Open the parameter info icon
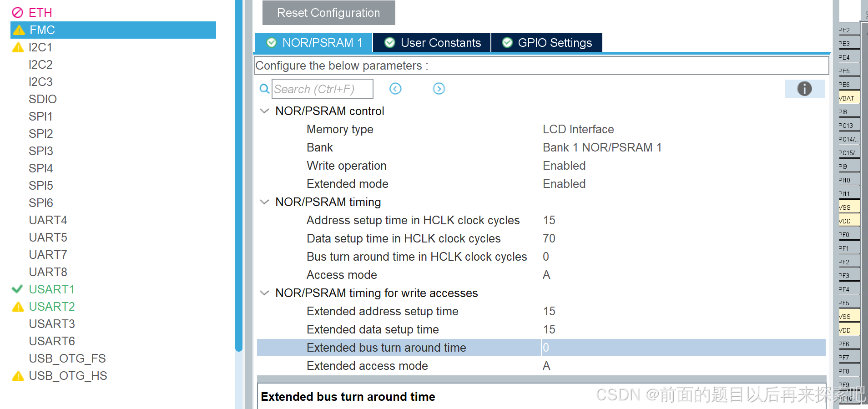 [x=804, y=89]
